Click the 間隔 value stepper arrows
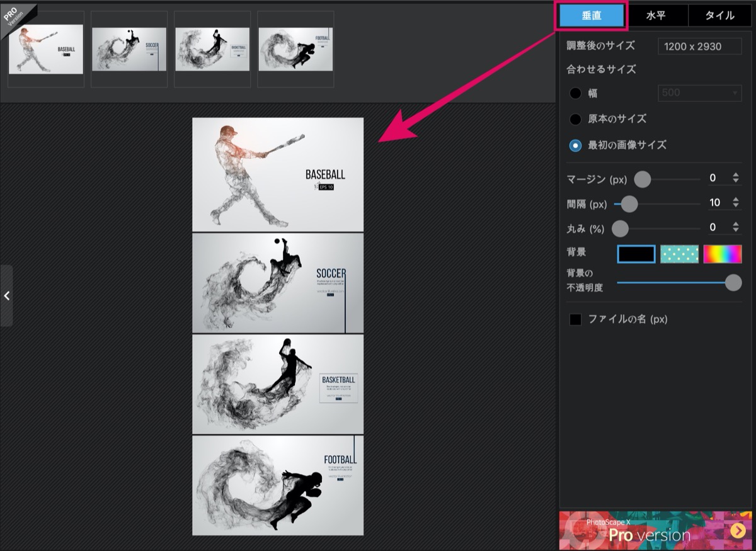 [736, 203]
